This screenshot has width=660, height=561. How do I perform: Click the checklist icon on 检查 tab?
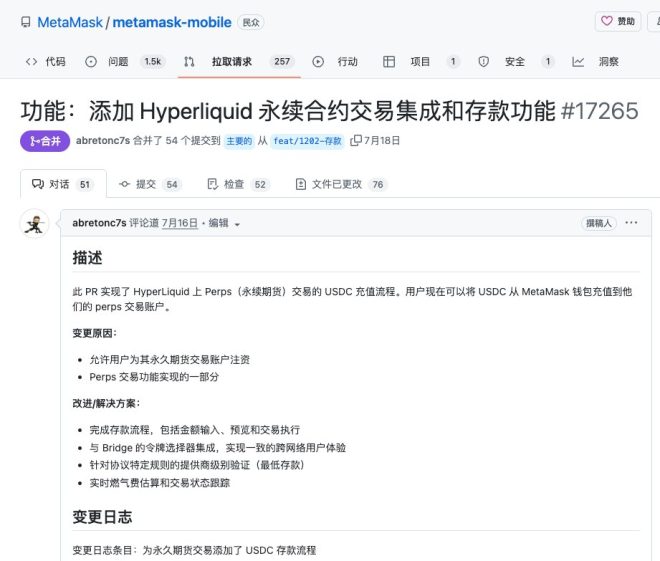213,184
